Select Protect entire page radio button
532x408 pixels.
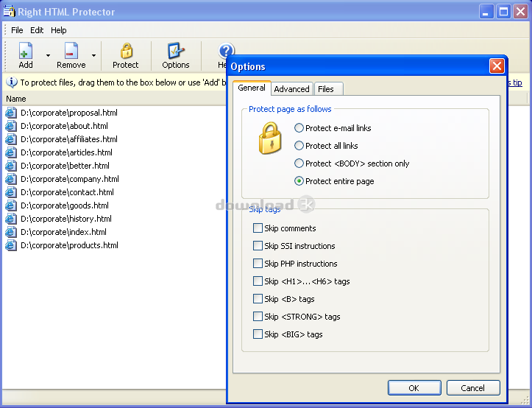click(299, 181)
